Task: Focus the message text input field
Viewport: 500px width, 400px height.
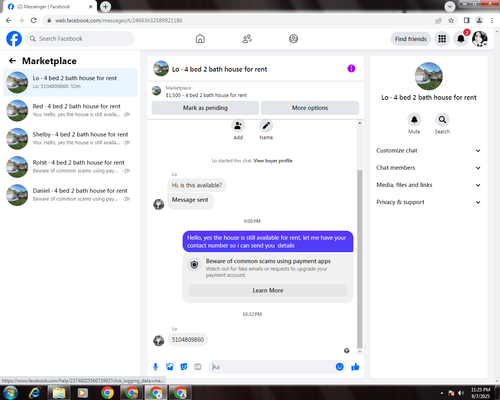Action: (272, 367)
